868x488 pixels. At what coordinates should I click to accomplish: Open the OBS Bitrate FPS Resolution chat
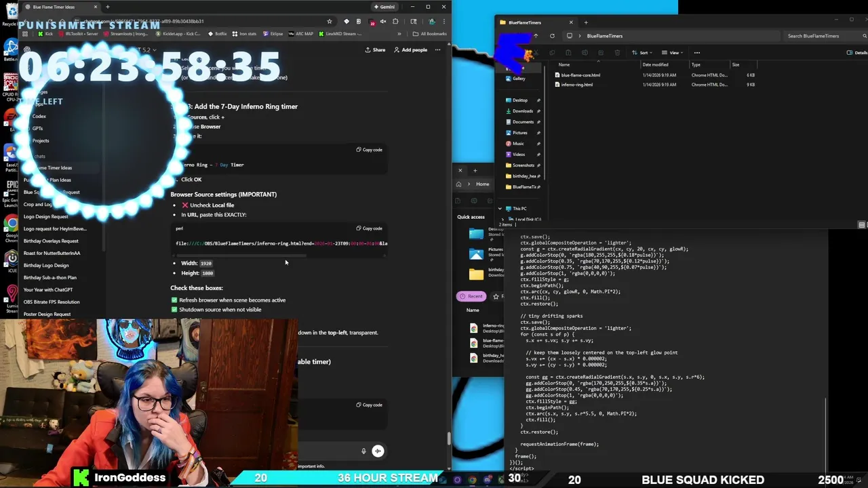point(52,302)
